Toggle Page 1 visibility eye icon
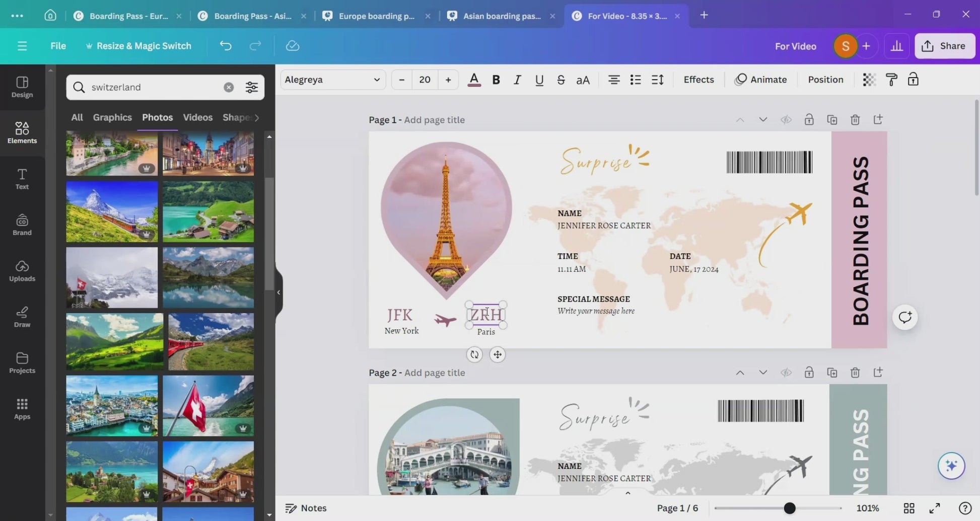The width and height of the screenshot is (980, 521). [786, 119]
